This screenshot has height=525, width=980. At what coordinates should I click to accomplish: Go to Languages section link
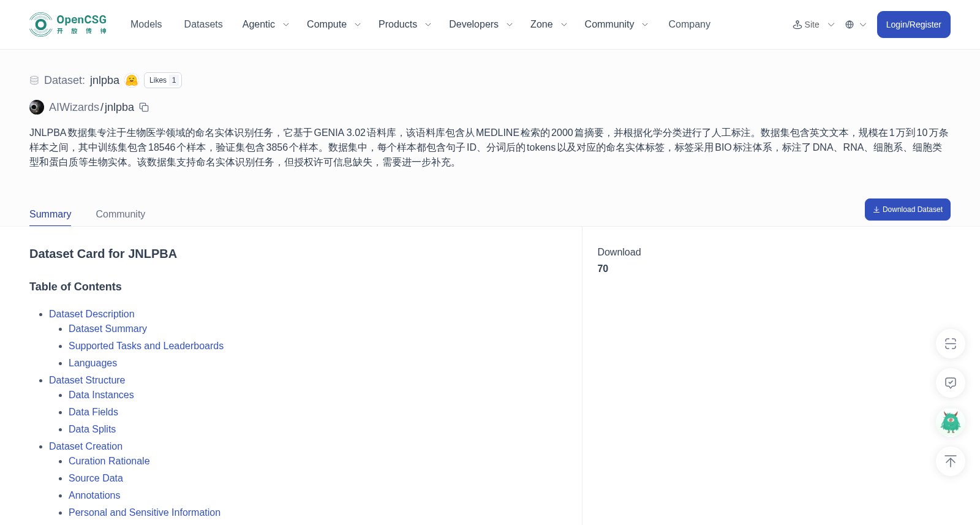coord(92,363)
